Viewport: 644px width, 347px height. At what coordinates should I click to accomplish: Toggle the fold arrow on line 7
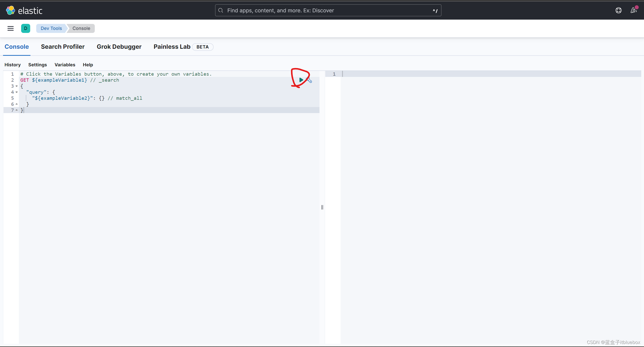click(x=17, y=110)
